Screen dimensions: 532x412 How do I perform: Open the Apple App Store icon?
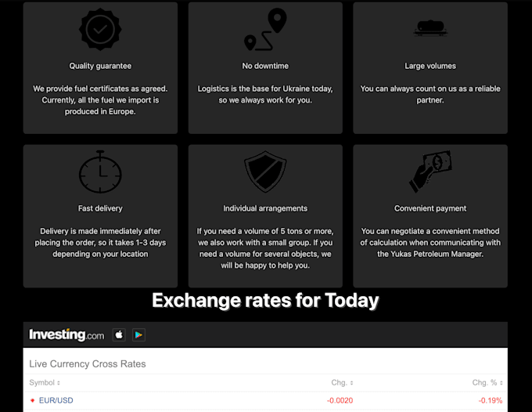point(119,335)
